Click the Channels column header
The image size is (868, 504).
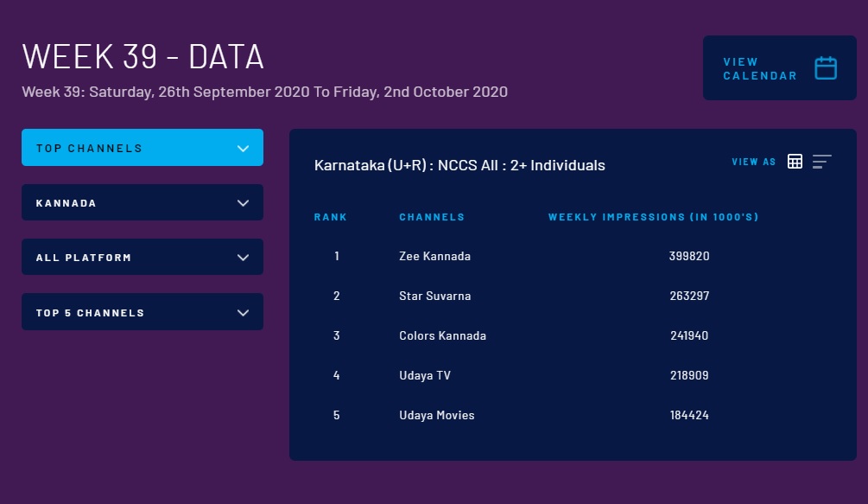pos(432,217)
